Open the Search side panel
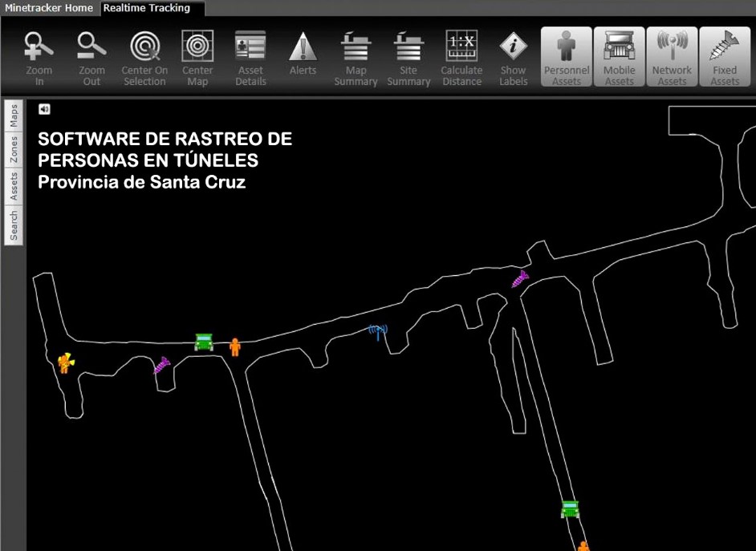756x551 pixels. coord(14,225)
